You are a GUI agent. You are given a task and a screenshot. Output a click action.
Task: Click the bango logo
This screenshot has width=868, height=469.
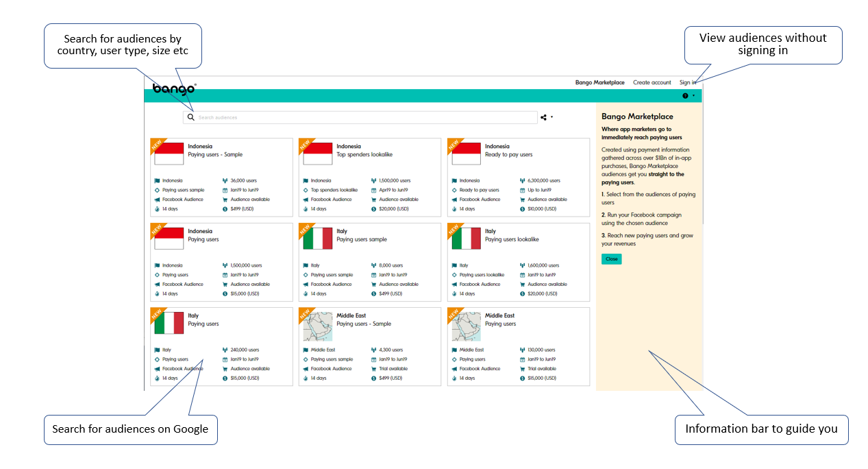[x=175, y=88]
